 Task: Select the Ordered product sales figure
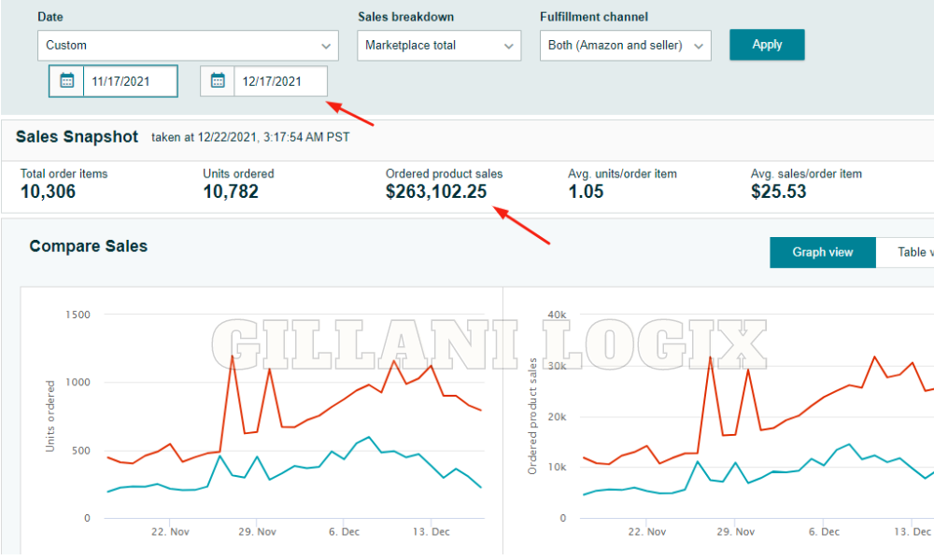[x=435, y=189]
